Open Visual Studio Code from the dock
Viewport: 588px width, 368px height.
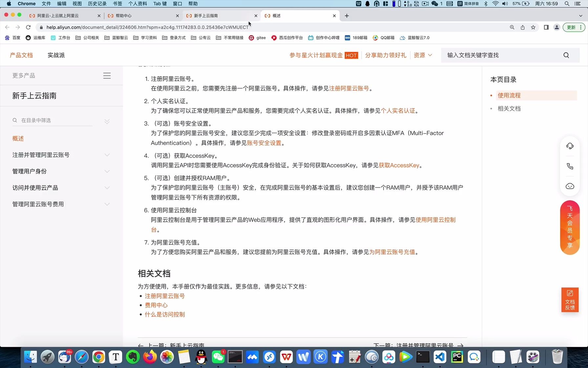coord(440,357)
